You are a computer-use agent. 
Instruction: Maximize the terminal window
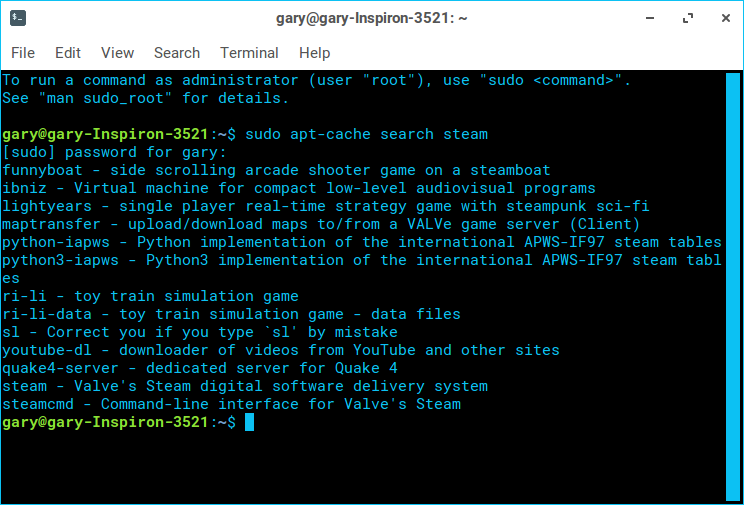(x=688, y=19)
